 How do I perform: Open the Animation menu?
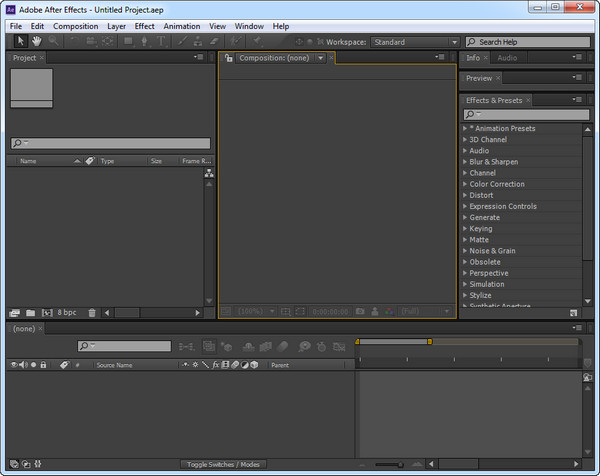click(x=181, y=26)
